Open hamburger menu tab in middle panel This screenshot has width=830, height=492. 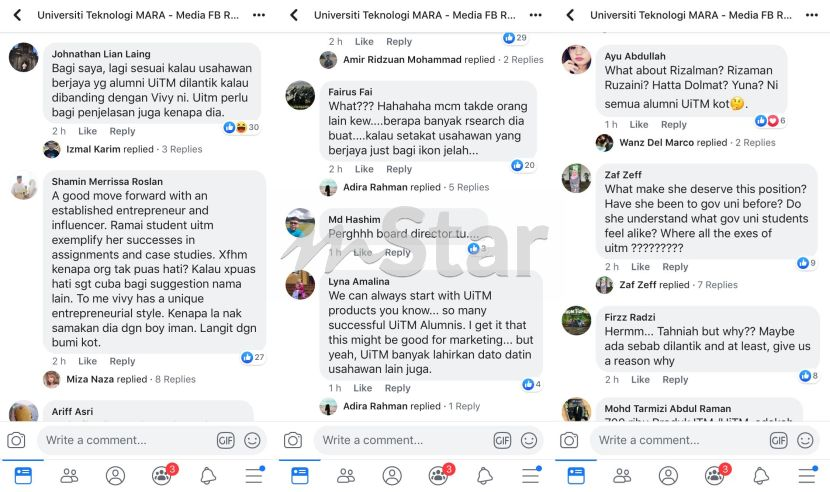530,476
